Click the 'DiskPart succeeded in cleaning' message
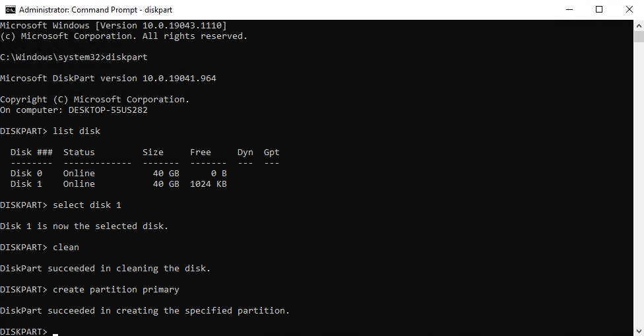 pyautogui.click(x=105, y=269)
